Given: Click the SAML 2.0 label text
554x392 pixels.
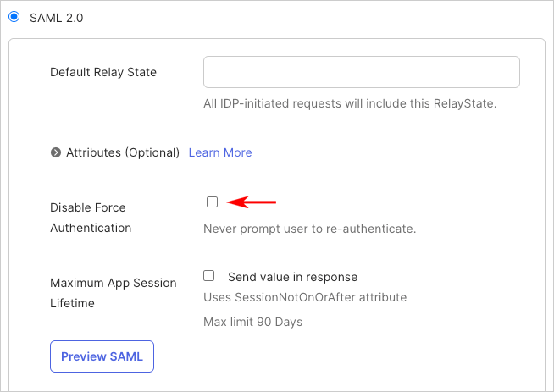Looking at the screenshot, I should click(x=57, y=17).
